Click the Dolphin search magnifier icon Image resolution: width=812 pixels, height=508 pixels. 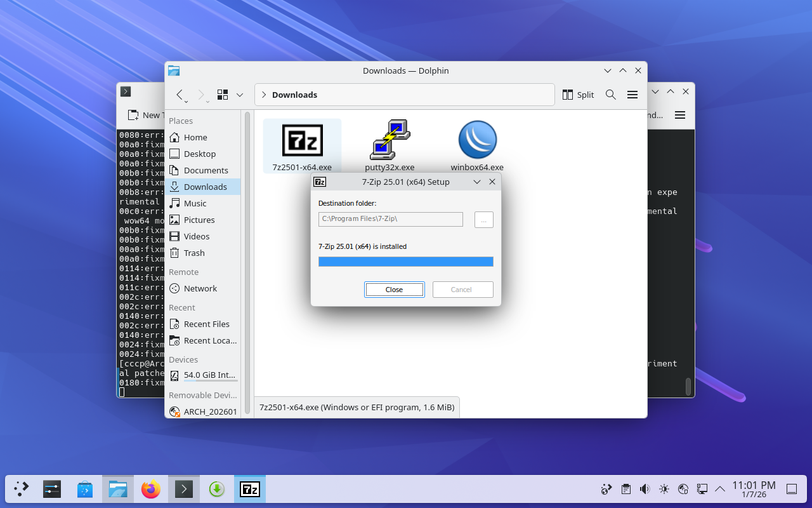[610, 95]
